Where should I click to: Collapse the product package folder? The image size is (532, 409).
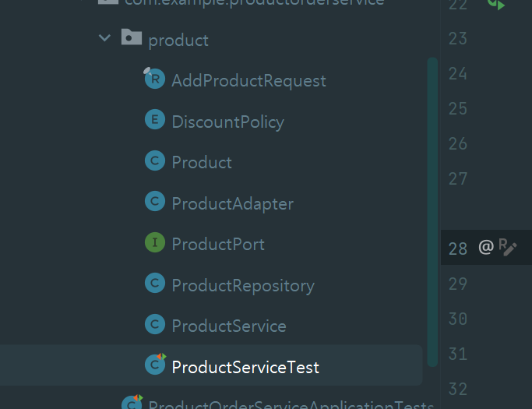(x=104, y=37)
